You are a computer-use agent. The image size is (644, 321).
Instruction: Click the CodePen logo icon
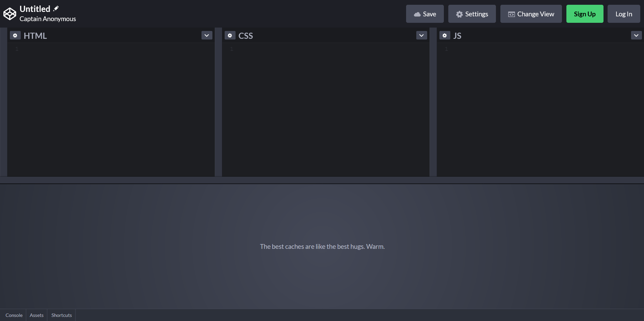(x=10, y=14)
